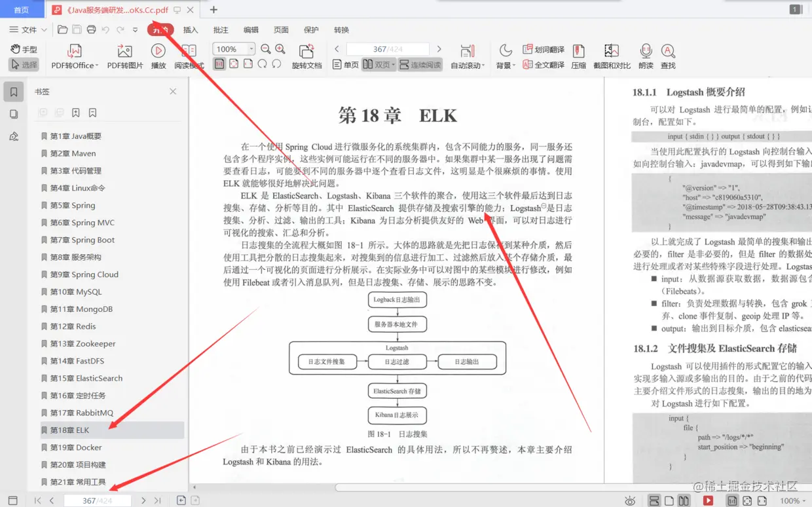
Task: Toggle actual size view icon
Action: click(219, 64)
